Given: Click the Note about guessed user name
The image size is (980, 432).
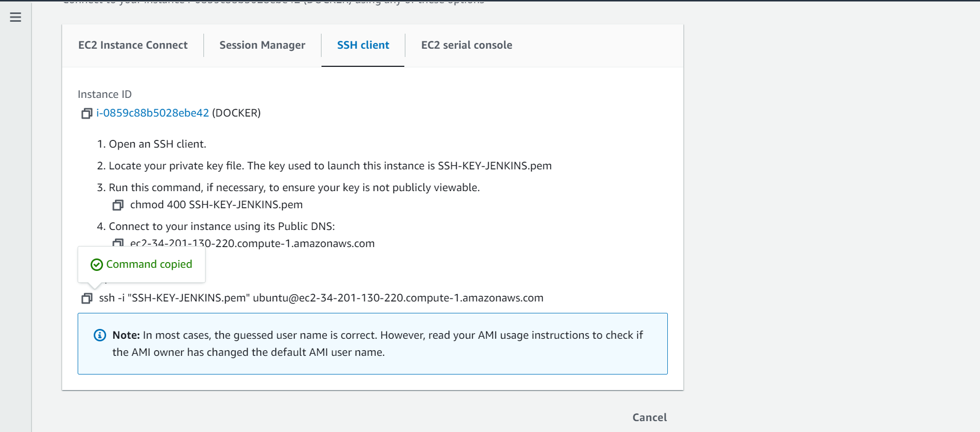Looking at the screenshot, I should [377, 343].
